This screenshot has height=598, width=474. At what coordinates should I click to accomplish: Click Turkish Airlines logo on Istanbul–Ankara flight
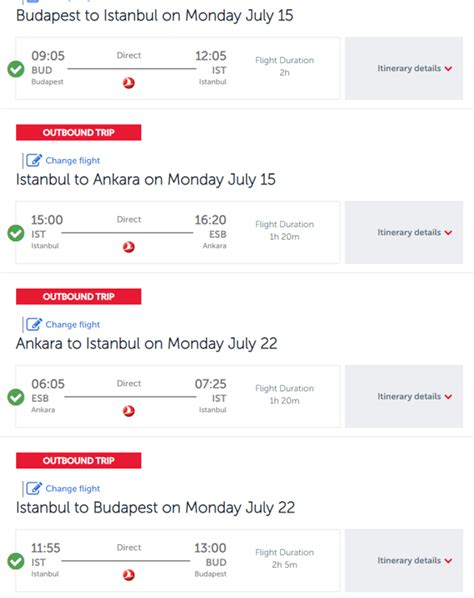tap(129, 247)
